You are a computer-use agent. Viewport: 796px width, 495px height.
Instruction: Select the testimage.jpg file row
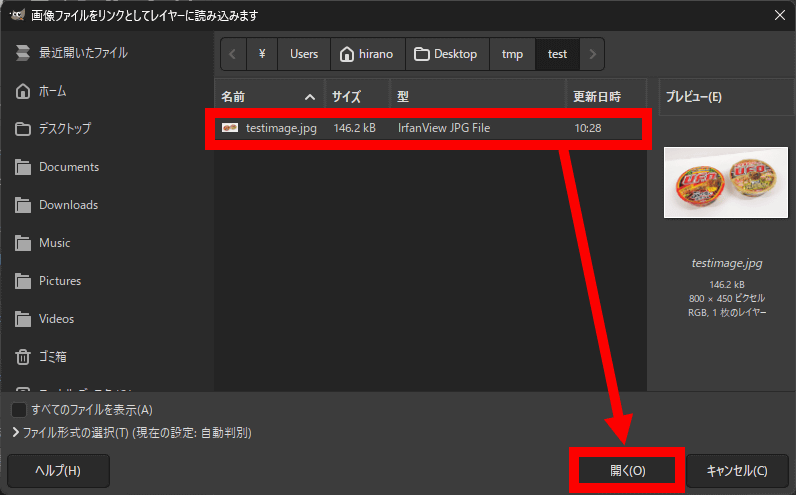coord(429,128)
